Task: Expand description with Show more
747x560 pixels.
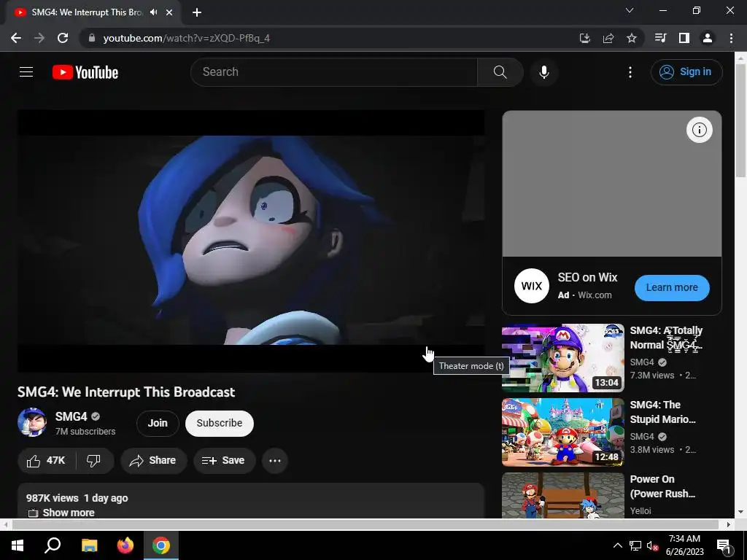Action: tap(69, 513)
